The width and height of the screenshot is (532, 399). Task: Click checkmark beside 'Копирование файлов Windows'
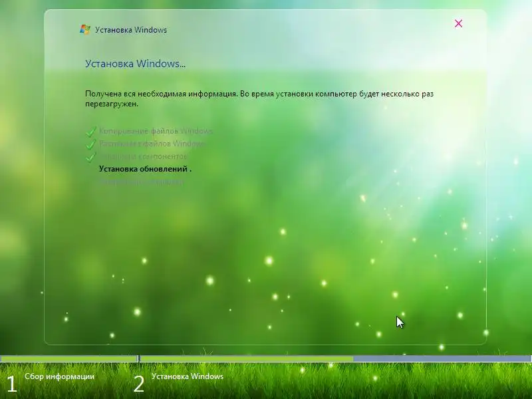90,132
